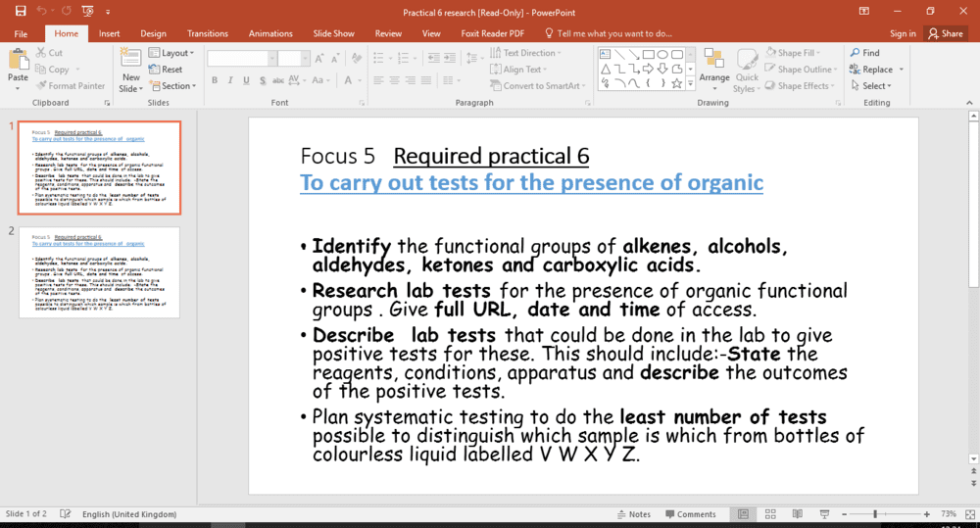
Task: Open the Transitions tab
Action: pyautogui.click(x=207, y=33)
